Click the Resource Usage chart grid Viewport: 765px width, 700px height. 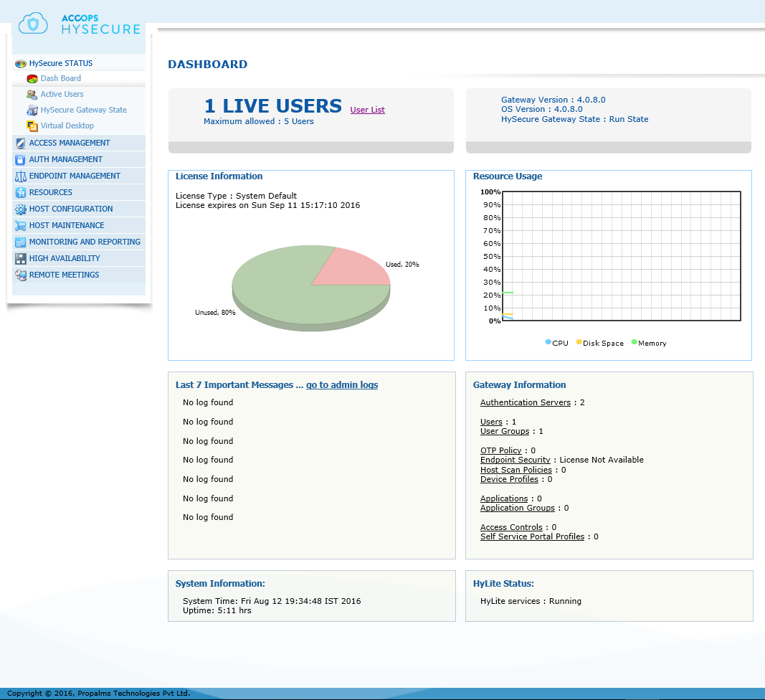[622, 256]
